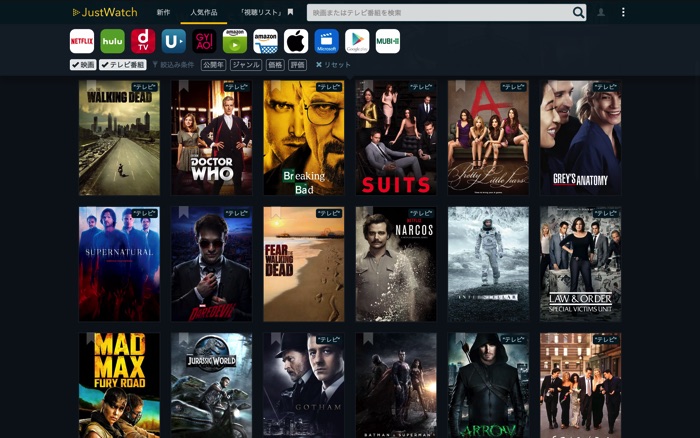Select the Apple iTunes provider icon

[x=296, y=41]
